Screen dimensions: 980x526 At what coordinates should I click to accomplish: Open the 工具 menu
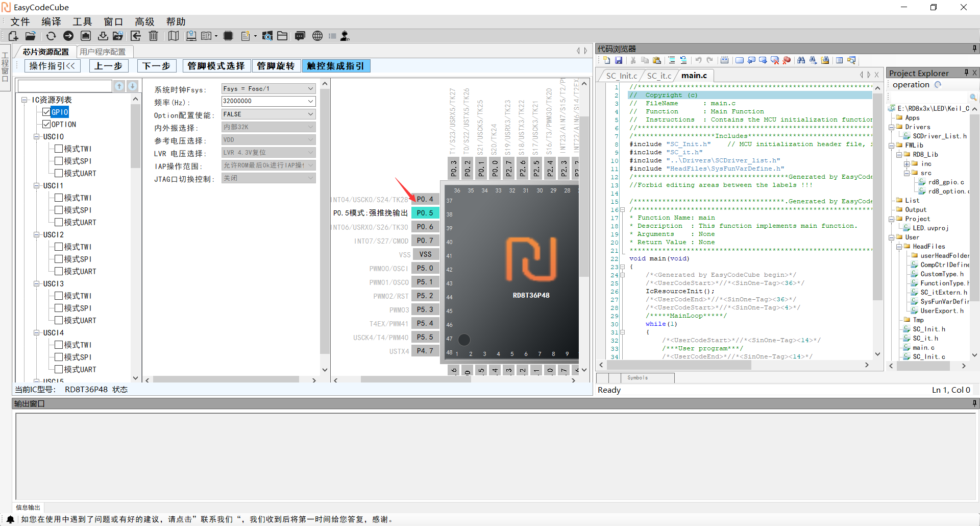click(x=82, y=21)
